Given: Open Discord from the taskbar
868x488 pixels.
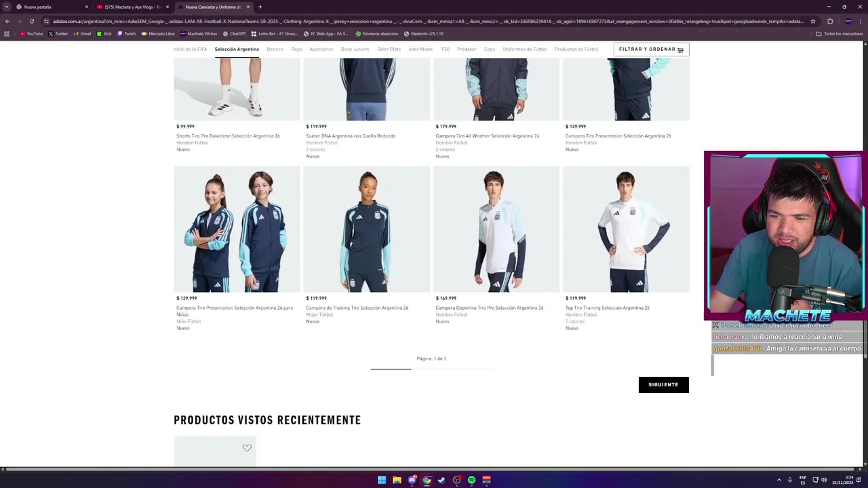Looking at the screenshot, I should (412, 480).
